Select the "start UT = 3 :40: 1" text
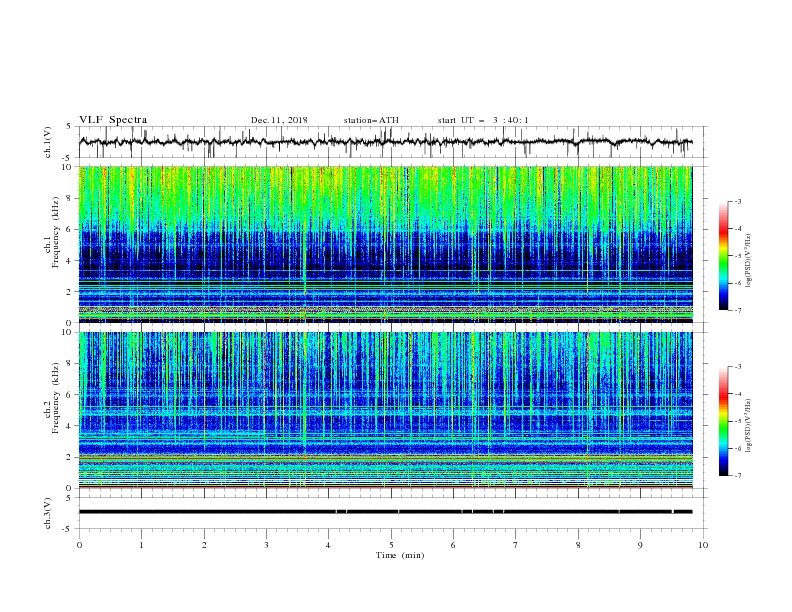 483,120
